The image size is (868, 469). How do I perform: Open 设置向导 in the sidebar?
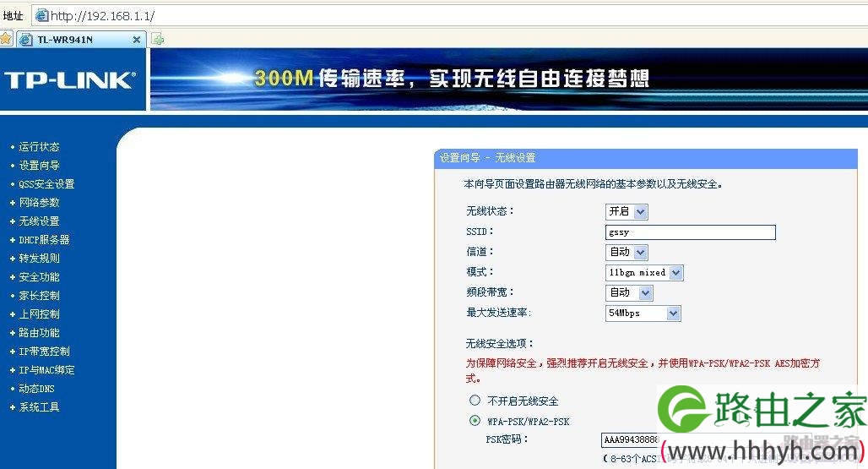[x=39, y=165]
